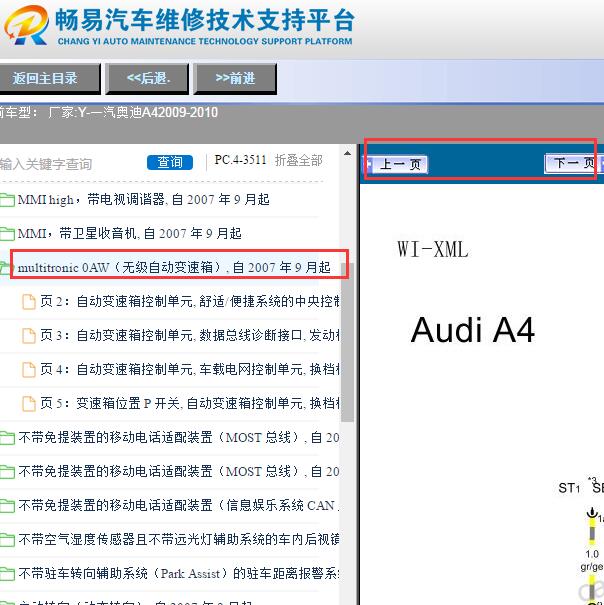Select multitronic 0AW（无级自动变速箱） entry

click(174, 267)
